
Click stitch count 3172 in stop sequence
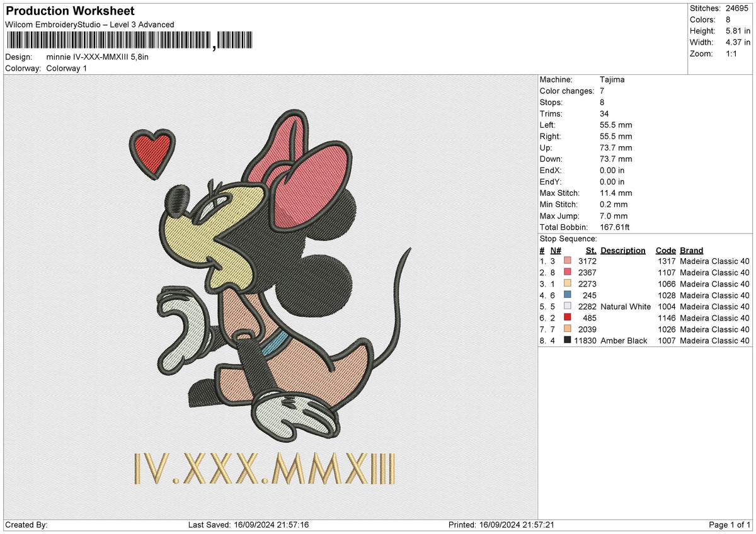click(587, 261)
